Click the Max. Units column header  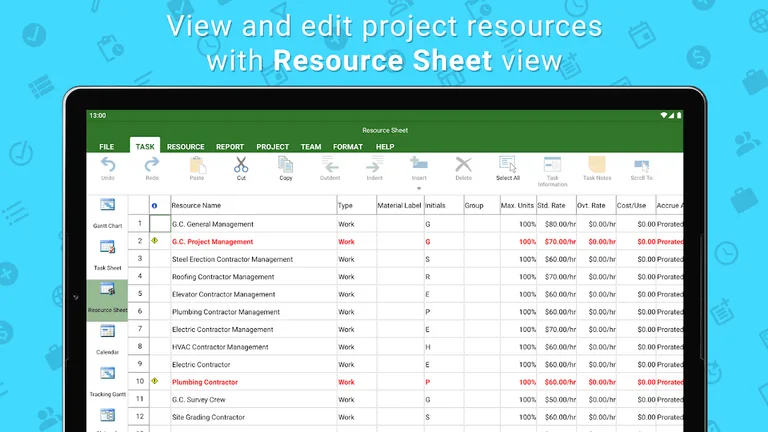tap(518, 205)
